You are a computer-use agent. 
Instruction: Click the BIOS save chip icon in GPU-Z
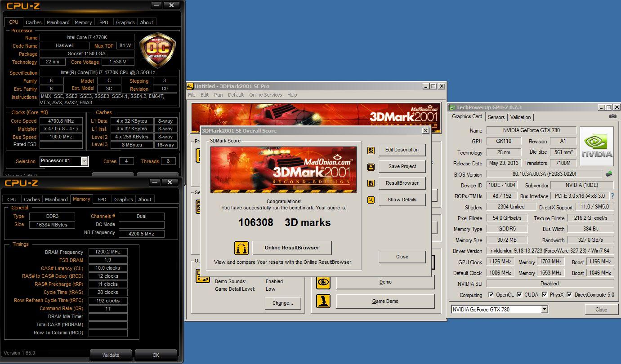tap(609, 174)
